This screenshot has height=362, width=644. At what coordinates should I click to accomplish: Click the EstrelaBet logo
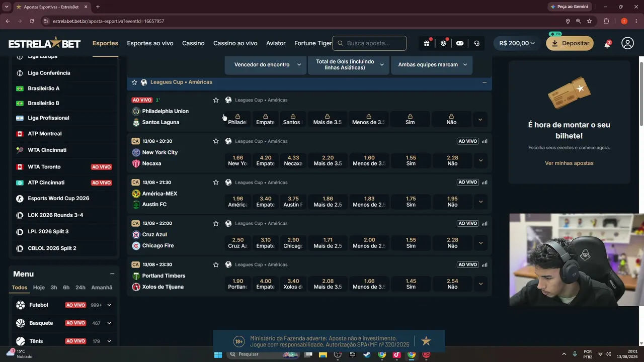[44, 43]
